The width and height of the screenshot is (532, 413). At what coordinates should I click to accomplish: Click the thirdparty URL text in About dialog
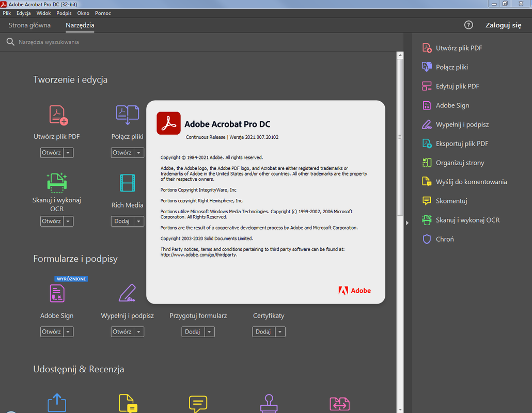198,255
